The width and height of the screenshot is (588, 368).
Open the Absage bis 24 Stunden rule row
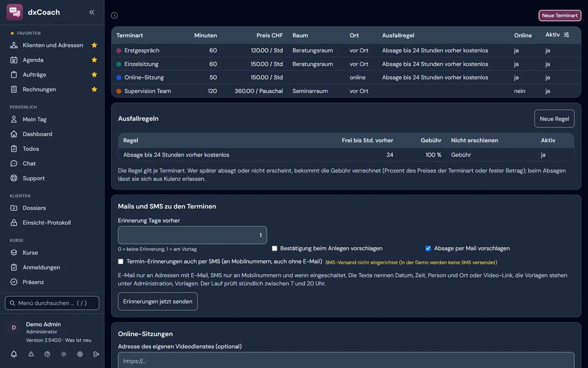346,155
